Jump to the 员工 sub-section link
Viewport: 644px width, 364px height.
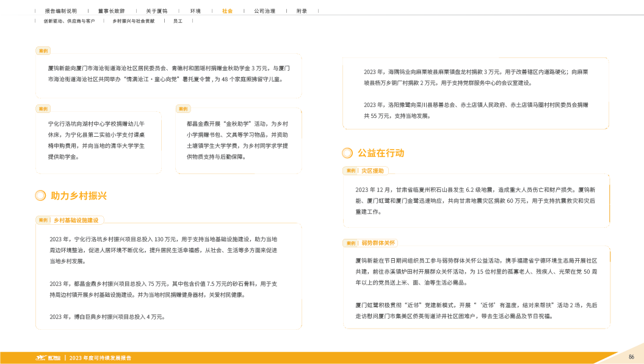coord(178,21)
